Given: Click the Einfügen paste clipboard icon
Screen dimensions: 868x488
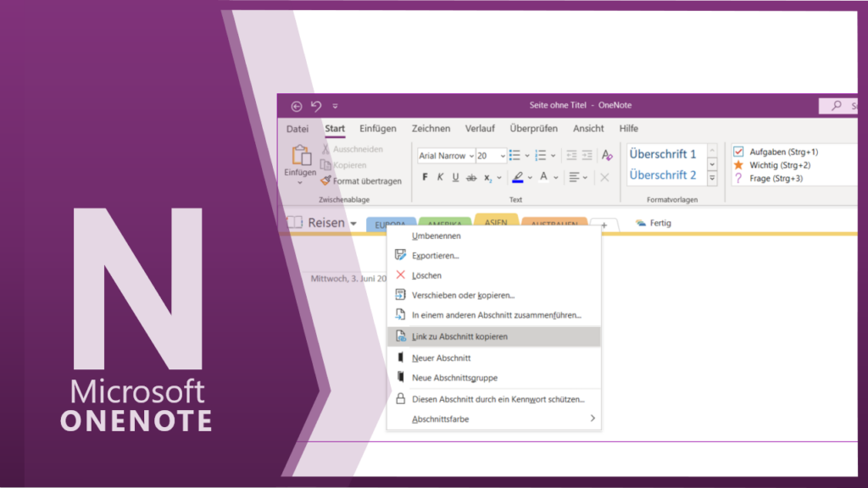Looking at the screenshot, I should [301, 156].
